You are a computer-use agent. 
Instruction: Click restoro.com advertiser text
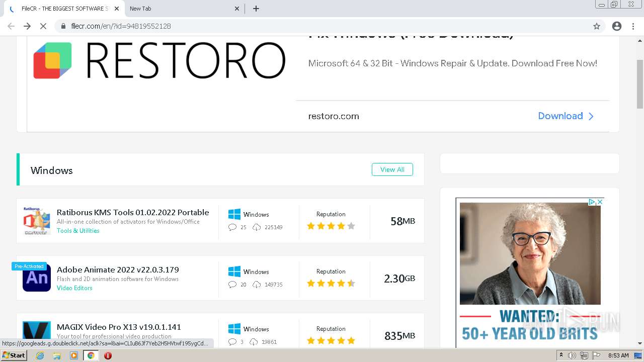[334, 116]
